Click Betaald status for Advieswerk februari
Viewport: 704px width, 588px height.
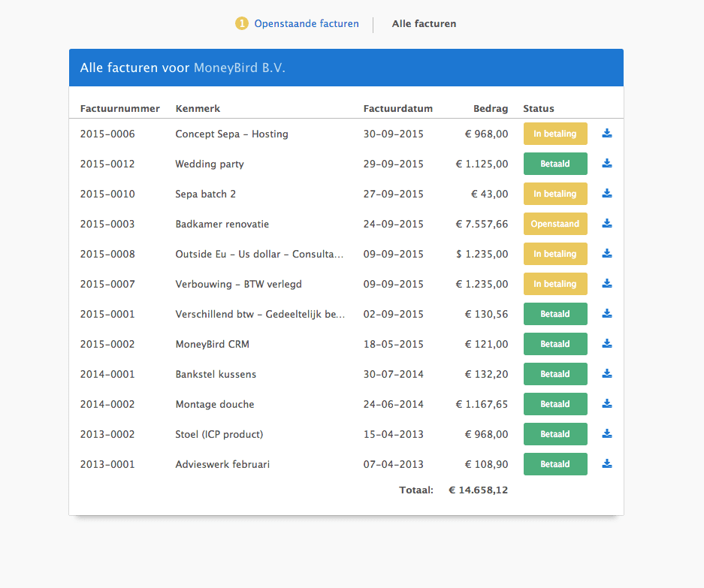[x=555, y=465]
